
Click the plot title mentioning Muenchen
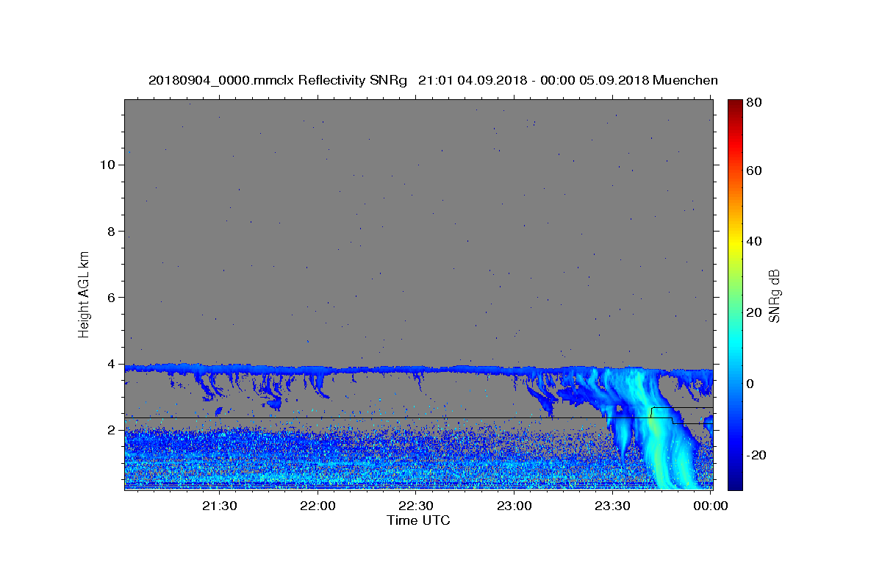pyautogui.click(x=433, y=80)
